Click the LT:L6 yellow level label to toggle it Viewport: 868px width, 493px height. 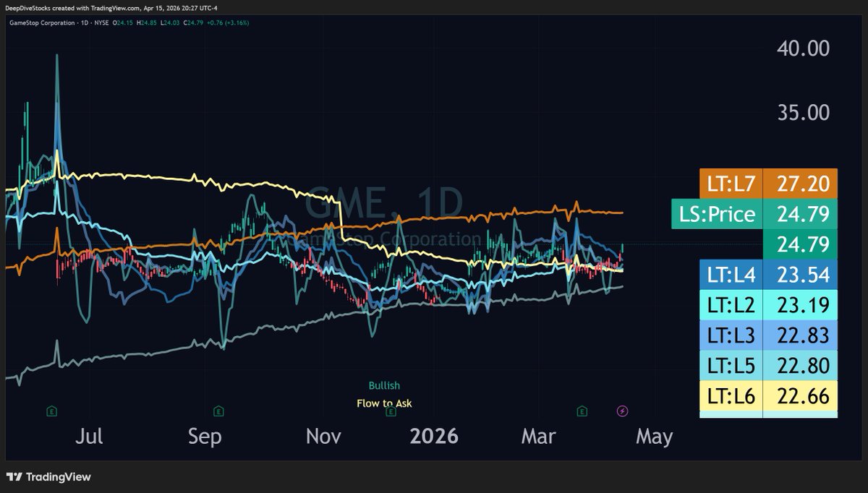click(733, 395)
